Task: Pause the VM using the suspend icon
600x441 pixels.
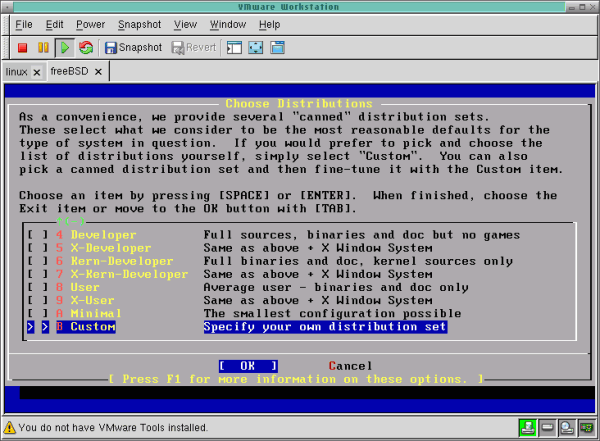Action: [43, 47]
